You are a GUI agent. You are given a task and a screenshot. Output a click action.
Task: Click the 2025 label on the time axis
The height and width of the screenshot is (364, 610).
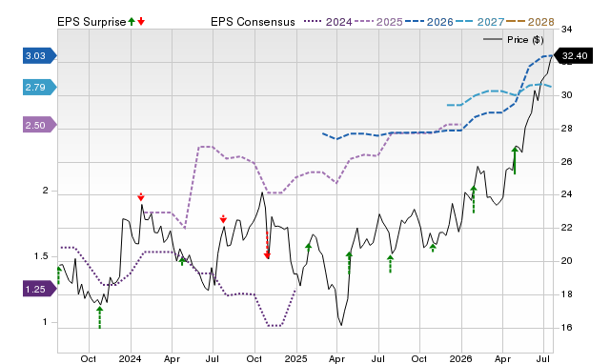click(295, 358)
